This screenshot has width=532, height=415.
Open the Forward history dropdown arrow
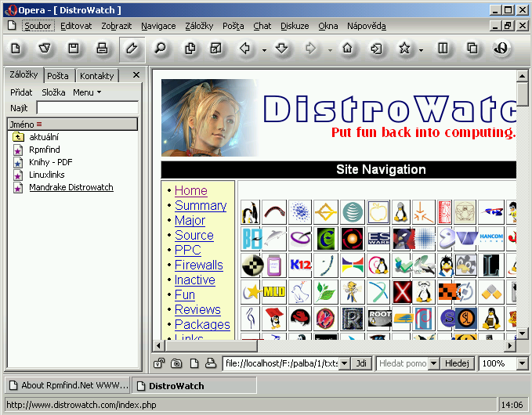click(x=330, y=50)
